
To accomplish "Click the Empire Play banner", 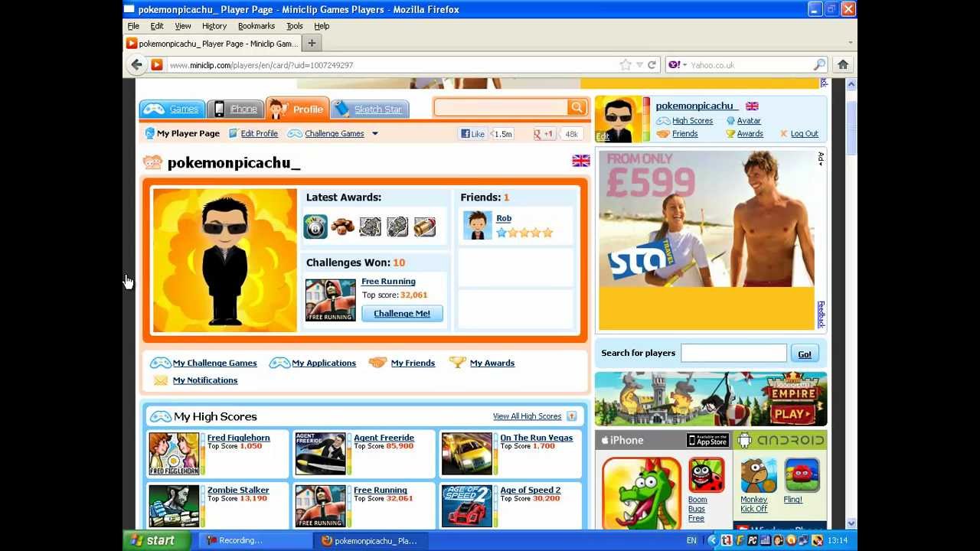I will [x=710, y=399].
